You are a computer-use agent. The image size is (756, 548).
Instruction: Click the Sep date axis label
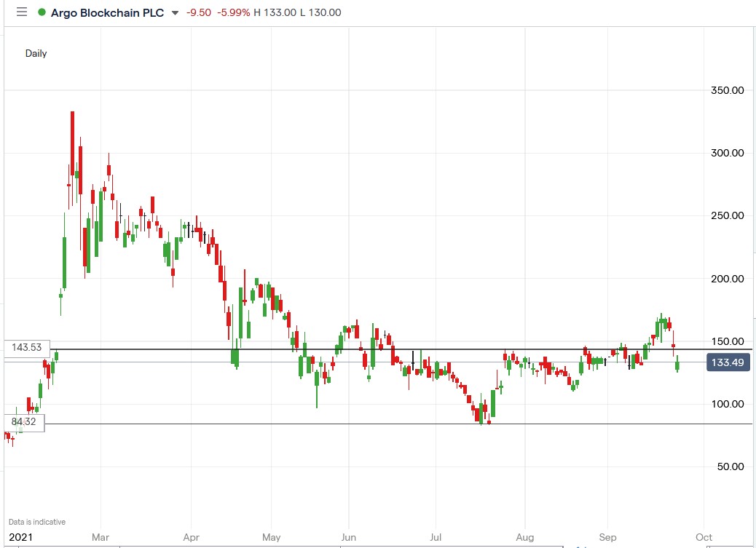tap(608, 537)
